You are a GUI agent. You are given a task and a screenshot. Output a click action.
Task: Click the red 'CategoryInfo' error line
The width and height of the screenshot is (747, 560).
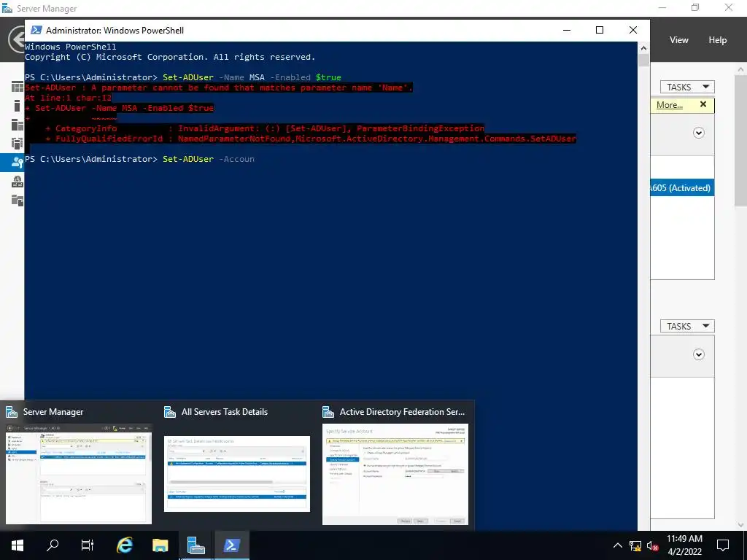[265, 128]
